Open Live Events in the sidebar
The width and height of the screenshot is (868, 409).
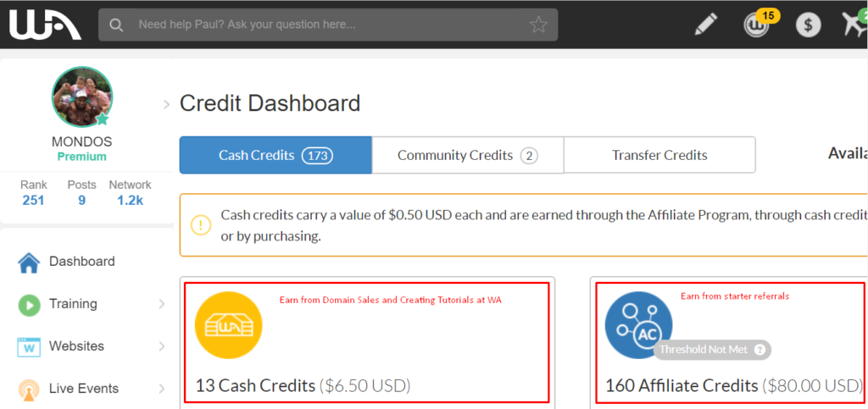tap(84, 389)
